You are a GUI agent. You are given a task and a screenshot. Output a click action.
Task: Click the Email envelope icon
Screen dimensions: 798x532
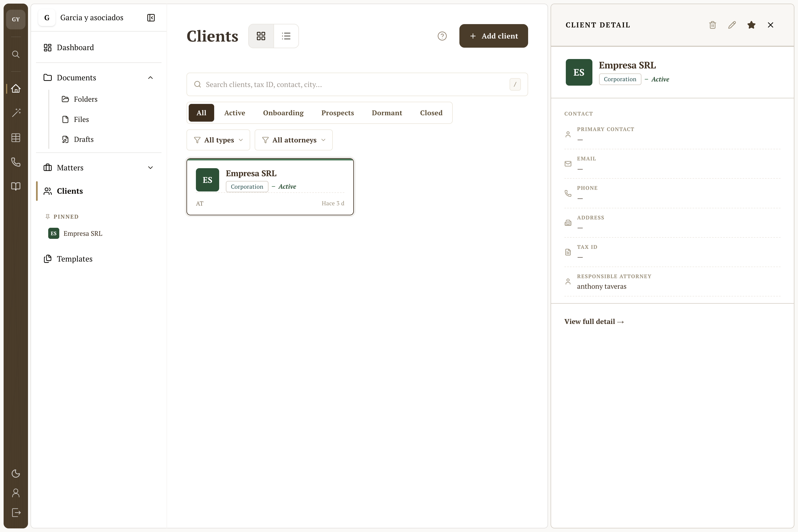(568, 164)
